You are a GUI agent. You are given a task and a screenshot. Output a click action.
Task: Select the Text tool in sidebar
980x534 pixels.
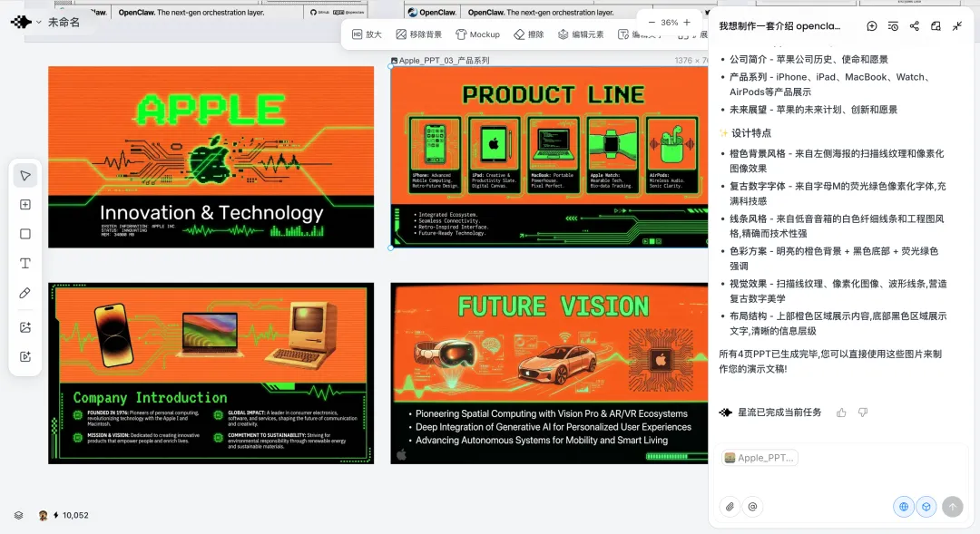pos(25,264)
